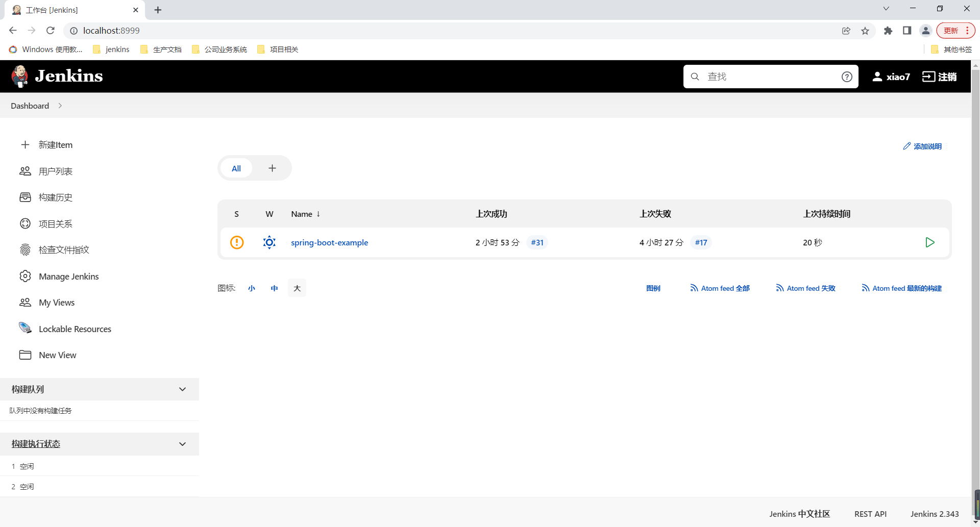This screenshot has height=527, width=980.
Task: Click the 项目关系 icon in sidebar
Action: [x=25, y=223]
